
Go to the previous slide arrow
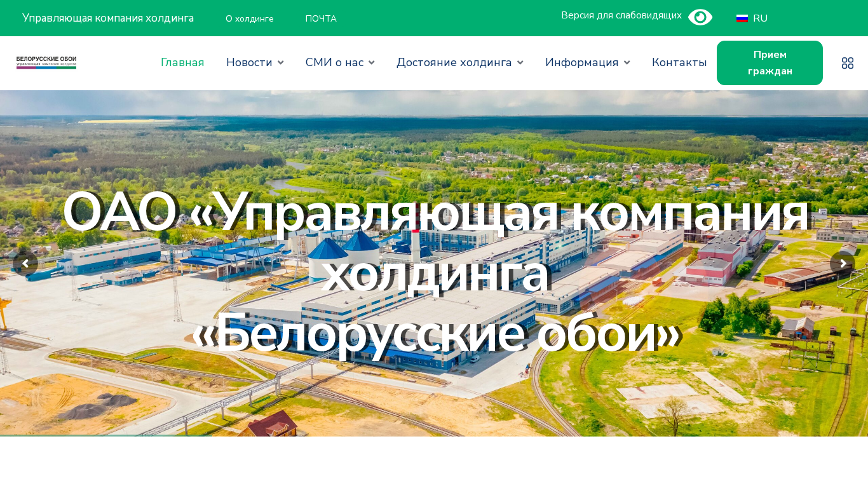[25, 264]
